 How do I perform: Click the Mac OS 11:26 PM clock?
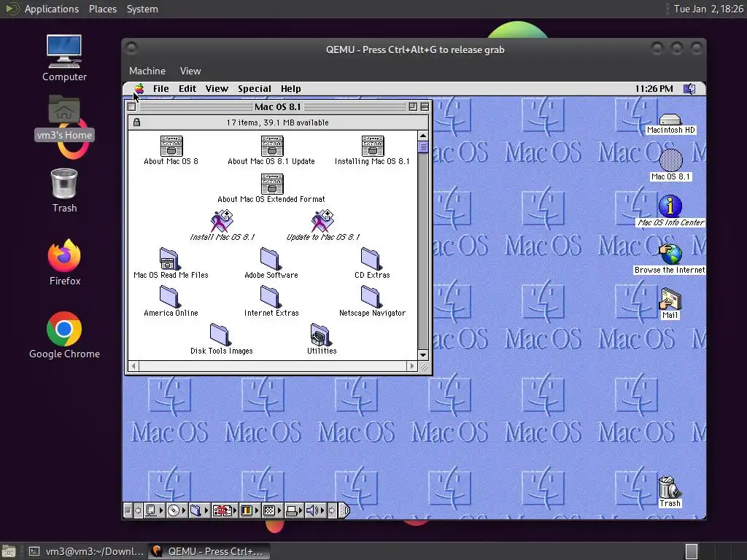click(x=654, y=88)
